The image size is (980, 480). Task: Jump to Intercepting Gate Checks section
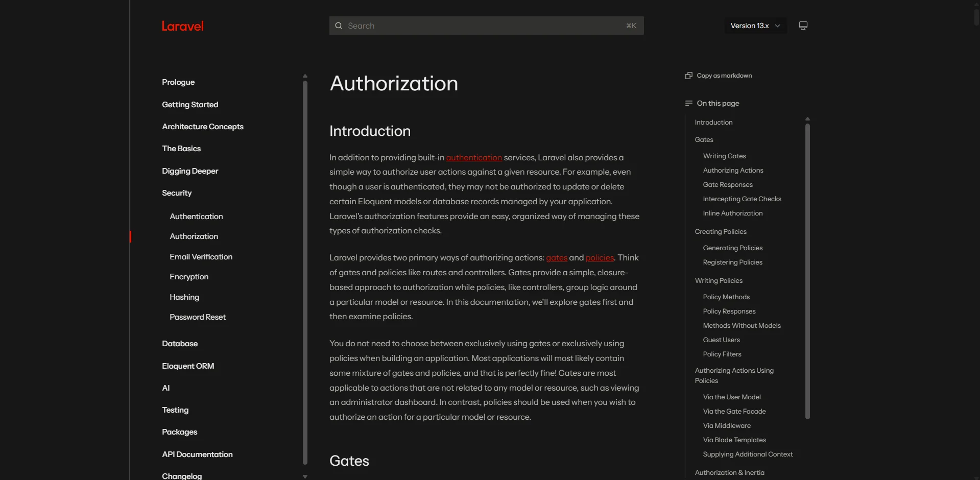pyautogui.click(x=742, y=199)
